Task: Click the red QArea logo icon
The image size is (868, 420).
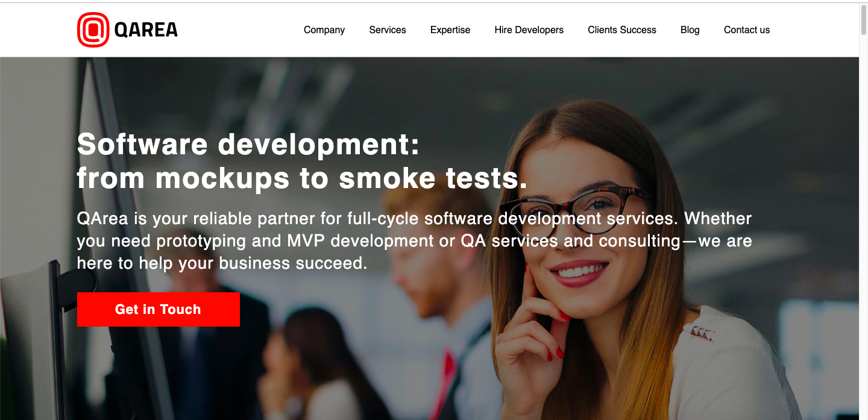Action: (x=93, y=30)
